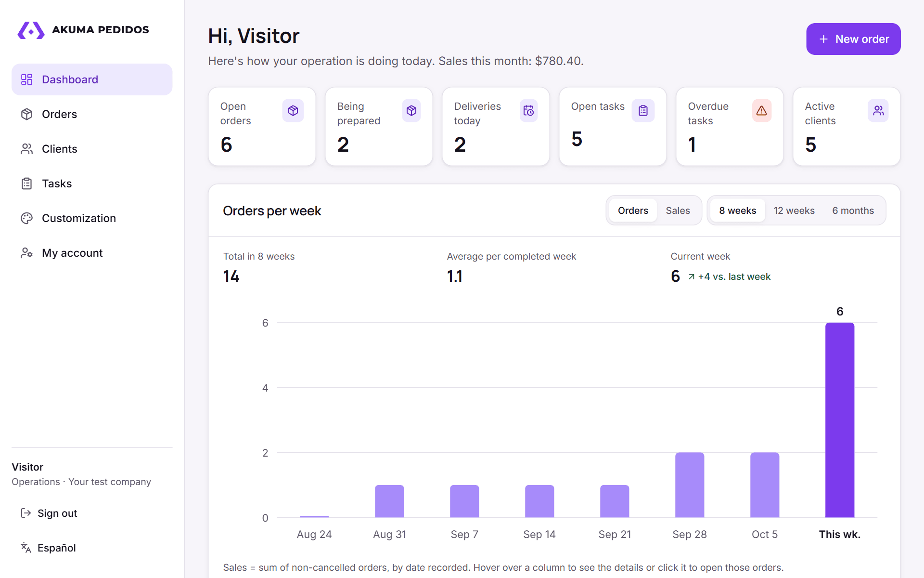The height and width of the screenshot is (578, 924).
Task: Switch chart to Orders view
Action: click(633, 210)
